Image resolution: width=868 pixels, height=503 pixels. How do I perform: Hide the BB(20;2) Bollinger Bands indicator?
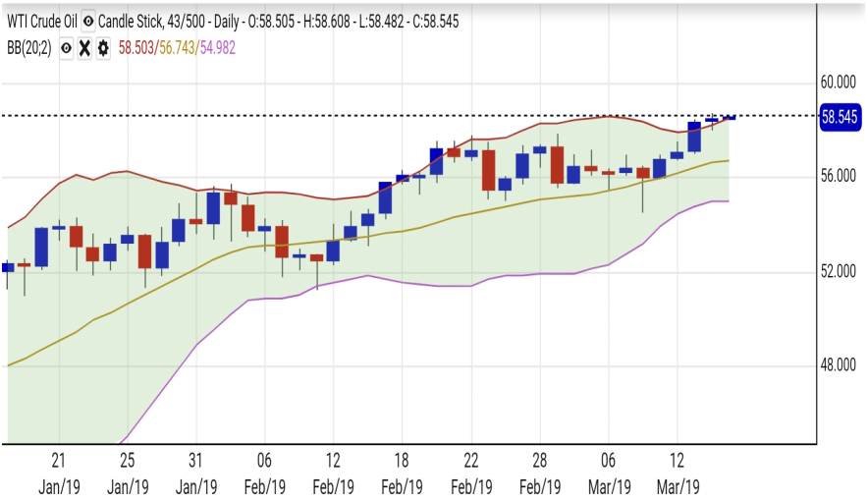point(66,47)
